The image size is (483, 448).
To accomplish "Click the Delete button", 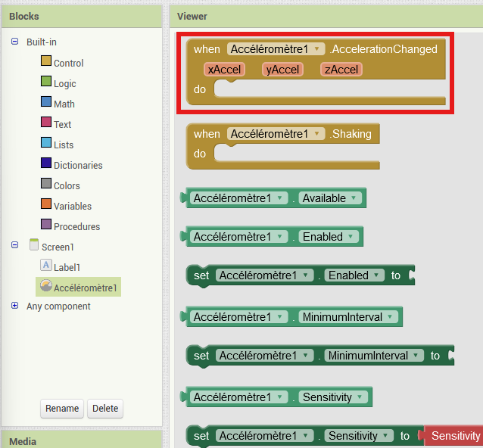I will 105,409.
